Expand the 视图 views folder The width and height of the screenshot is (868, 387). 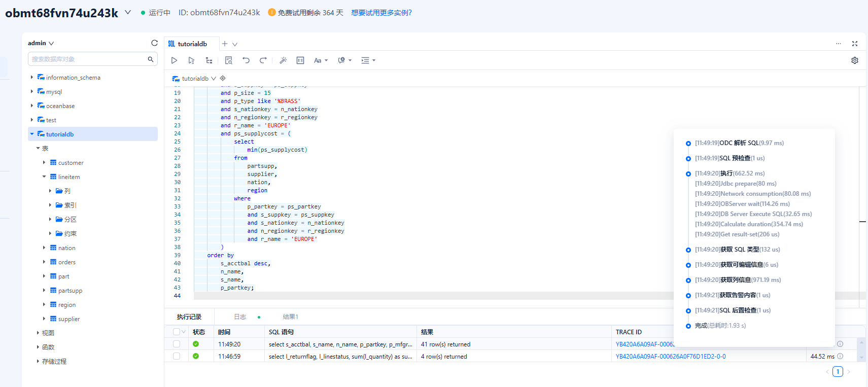coord(38,333)
